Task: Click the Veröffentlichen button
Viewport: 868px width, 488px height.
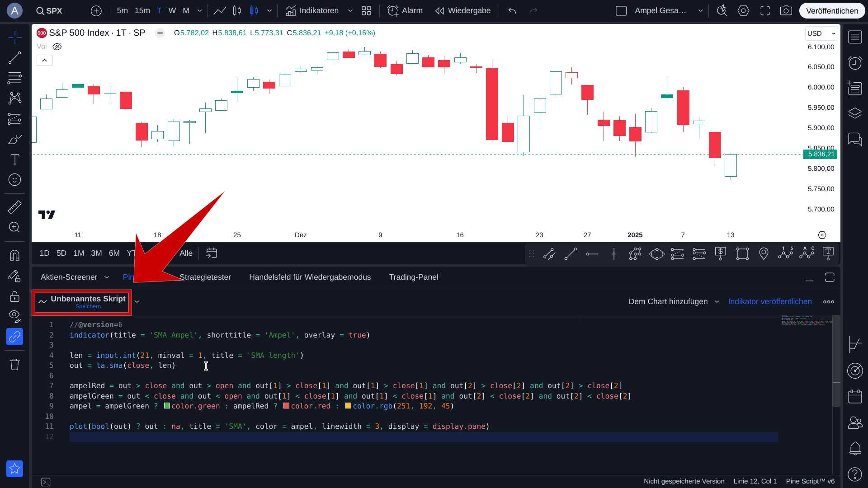Action: point(832,11)
